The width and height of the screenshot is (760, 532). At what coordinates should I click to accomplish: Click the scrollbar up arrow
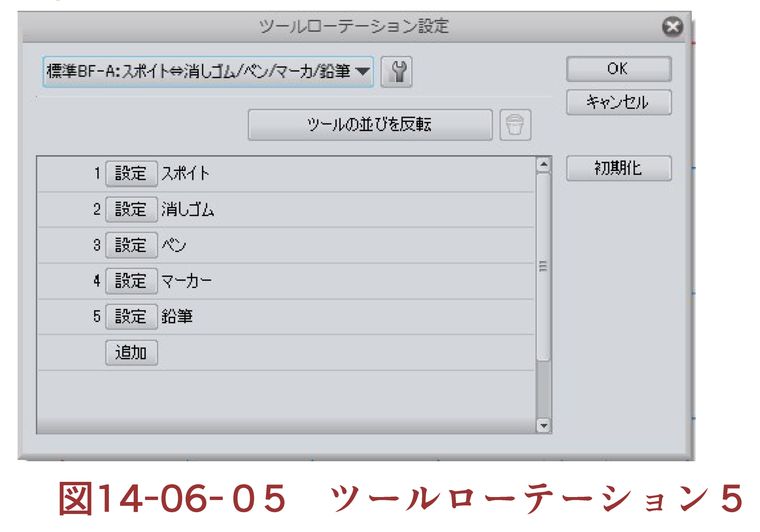point(544,164)
